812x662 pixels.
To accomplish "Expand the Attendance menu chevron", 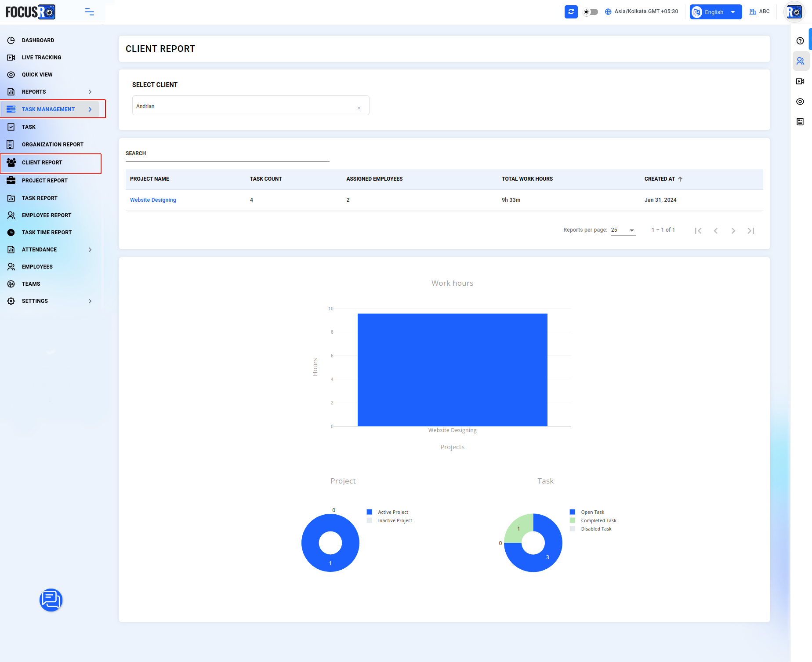I will click(90, 250).
